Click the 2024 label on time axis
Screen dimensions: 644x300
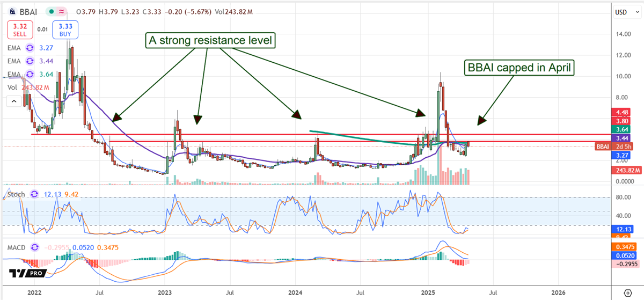(x=295, y=293)
